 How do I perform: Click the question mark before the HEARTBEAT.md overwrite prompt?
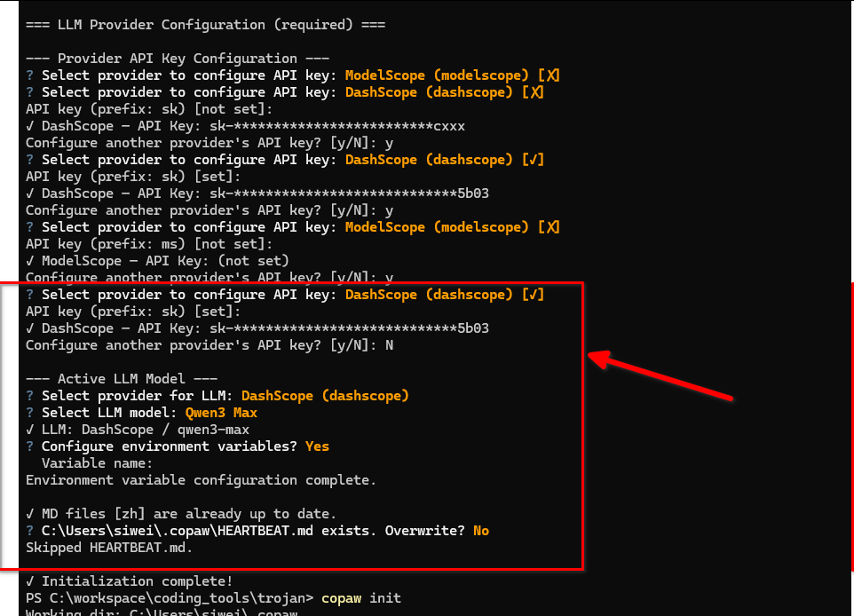tap(30, 531)
